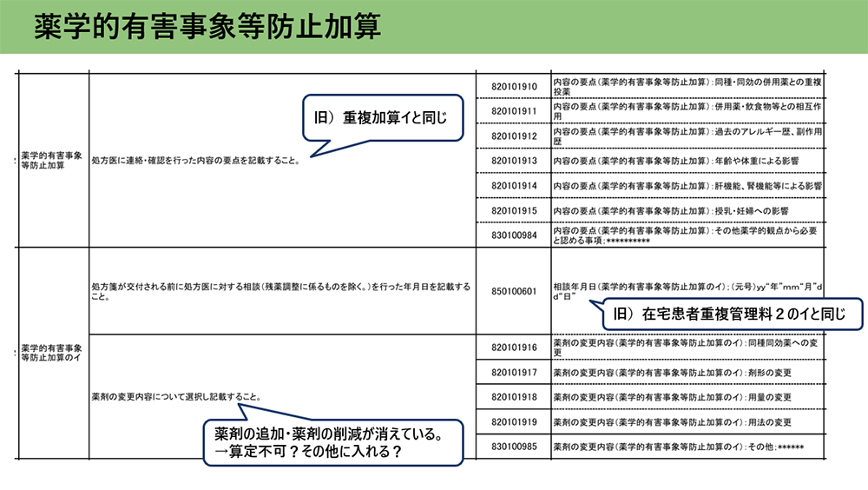Click row label 薬学的有害事象等防止加算 in first column

(x=51, y=160)
